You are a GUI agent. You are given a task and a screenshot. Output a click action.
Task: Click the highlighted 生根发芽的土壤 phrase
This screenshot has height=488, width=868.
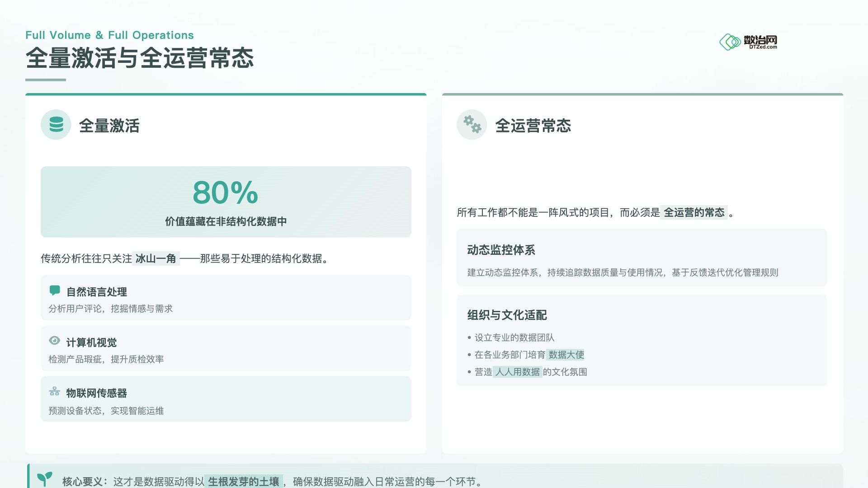(244, 482)
